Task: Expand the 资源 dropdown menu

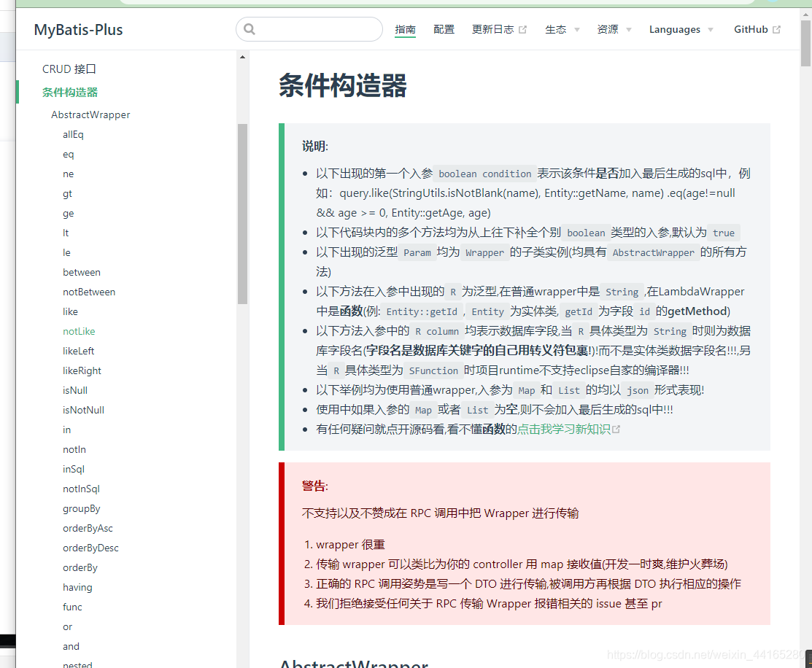Action: 614,29
